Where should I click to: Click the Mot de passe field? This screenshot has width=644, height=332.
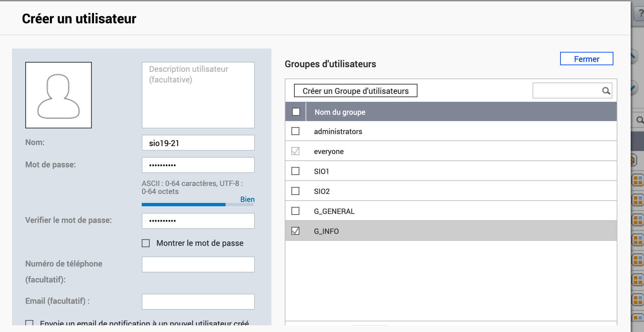(x=198, y=165)
